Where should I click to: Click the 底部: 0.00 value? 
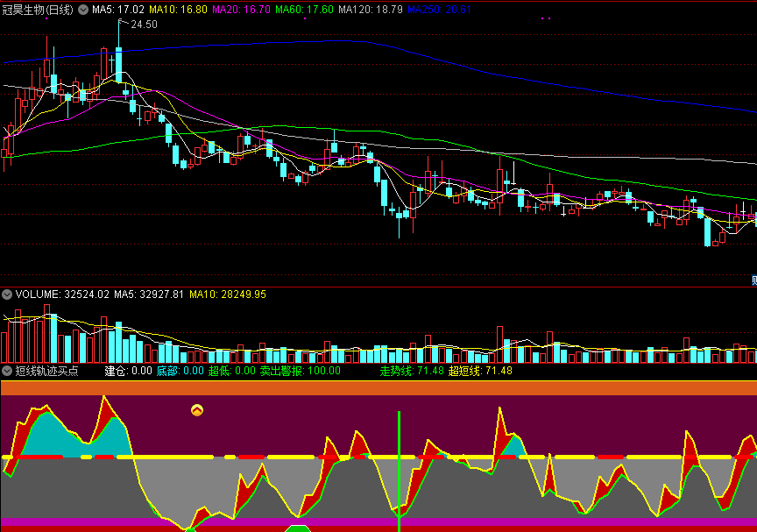[x=180, y=371]
